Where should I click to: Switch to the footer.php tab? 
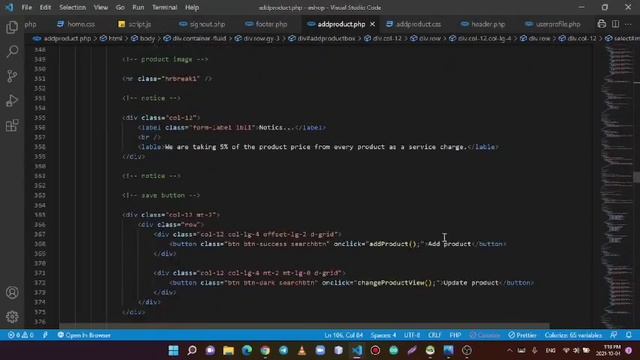[x=267, y=24]
